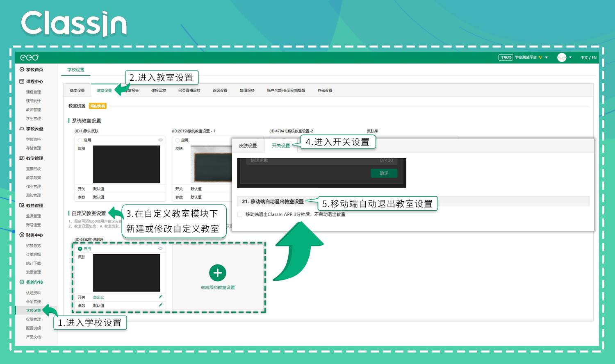This screenshot has width=615, height=364.
Task: Click the 我的学校 section icon
Action: [x=22, y=282]
